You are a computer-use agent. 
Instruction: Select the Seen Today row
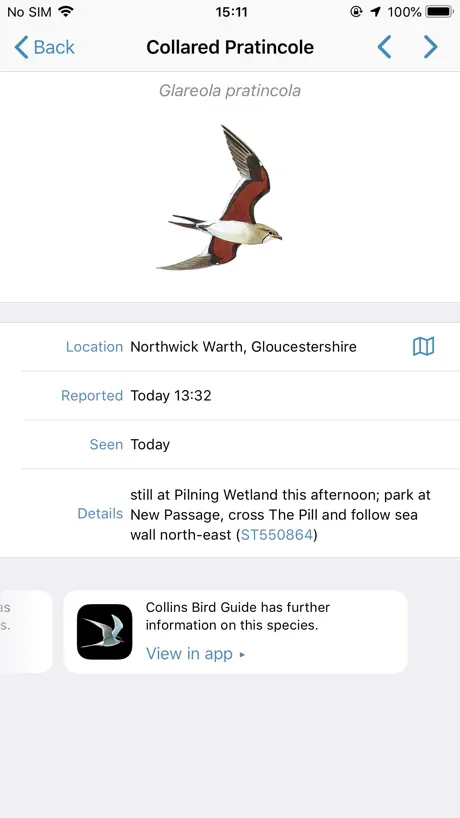point(230,444)
